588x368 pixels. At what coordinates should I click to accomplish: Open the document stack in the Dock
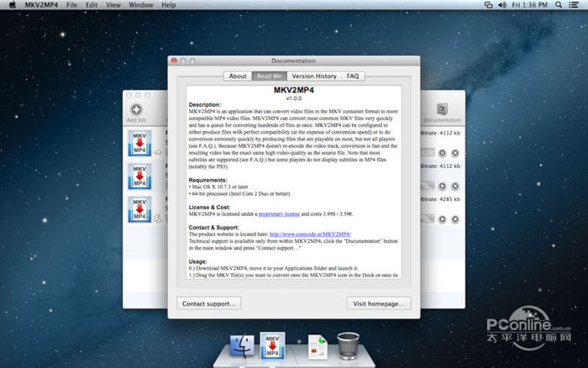pyautogui.click(x=318, y=347)
